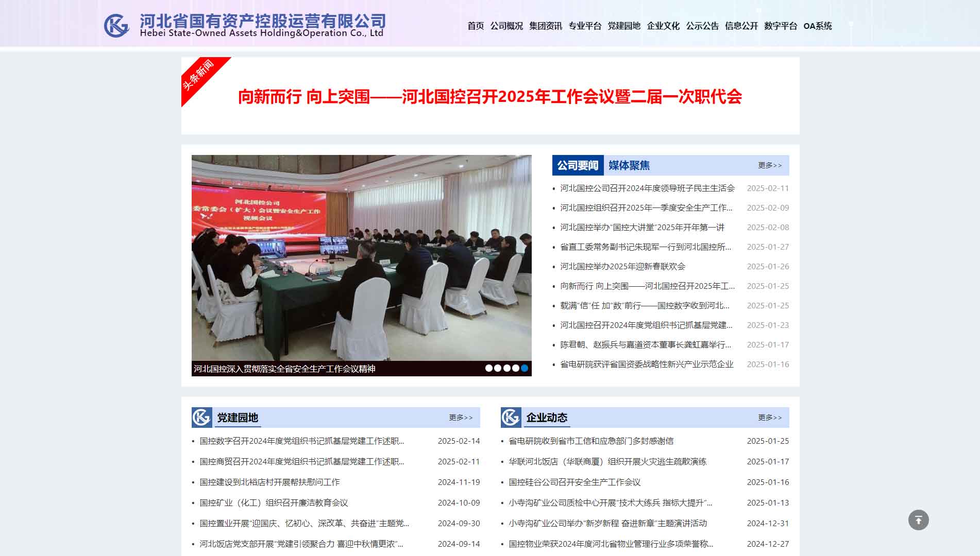
Task: Click the 头条新闻 red corner ribbon
Action: tap(199, 75)
